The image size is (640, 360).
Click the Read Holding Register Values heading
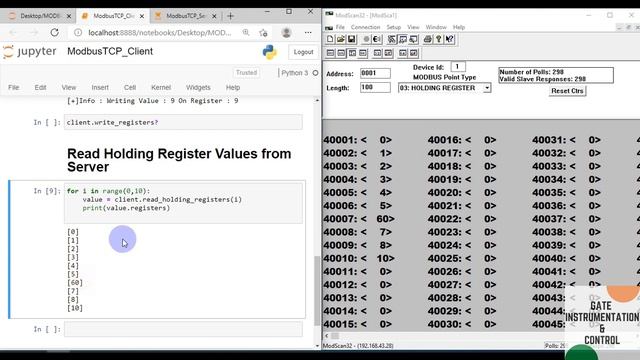[179, 160]
